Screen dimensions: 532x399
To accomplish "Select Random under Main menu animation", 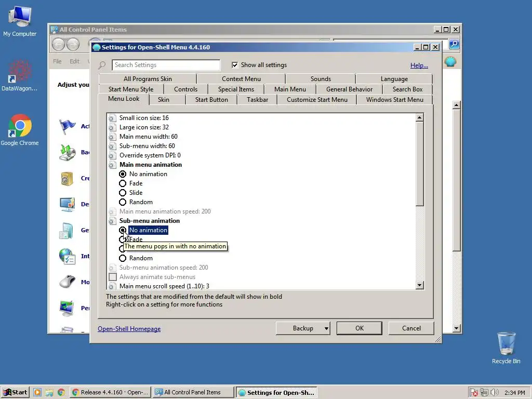I will click(123, 202).
